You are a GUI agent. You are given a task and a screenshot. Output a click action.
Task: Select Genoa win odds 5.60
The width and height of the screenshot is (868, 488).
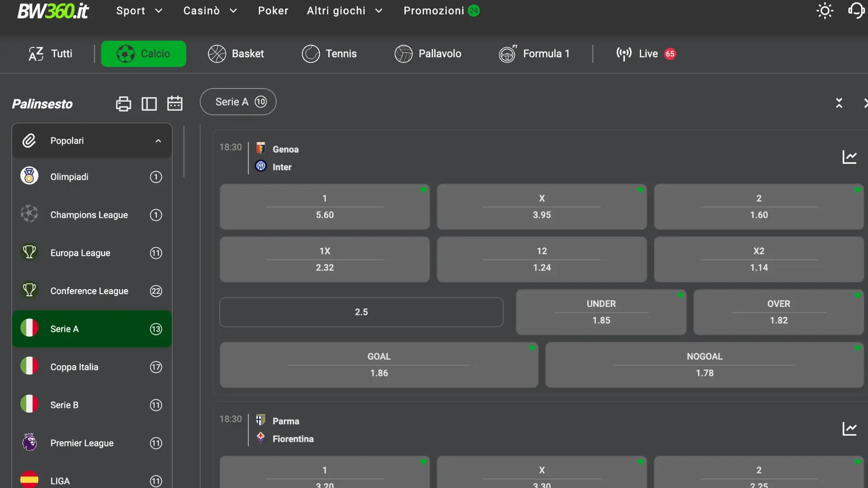coord(325,206)
